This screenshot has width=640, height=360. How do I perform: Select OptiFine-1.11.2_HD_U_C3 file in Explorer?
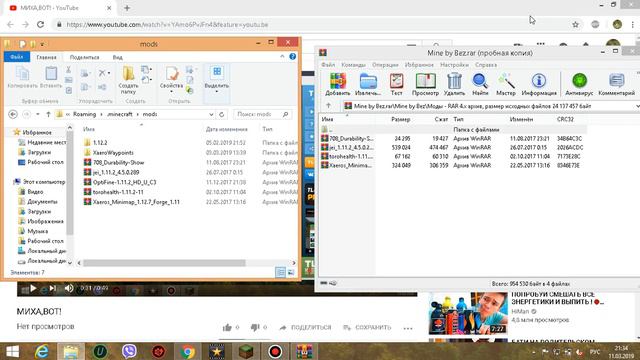point(124,182)
